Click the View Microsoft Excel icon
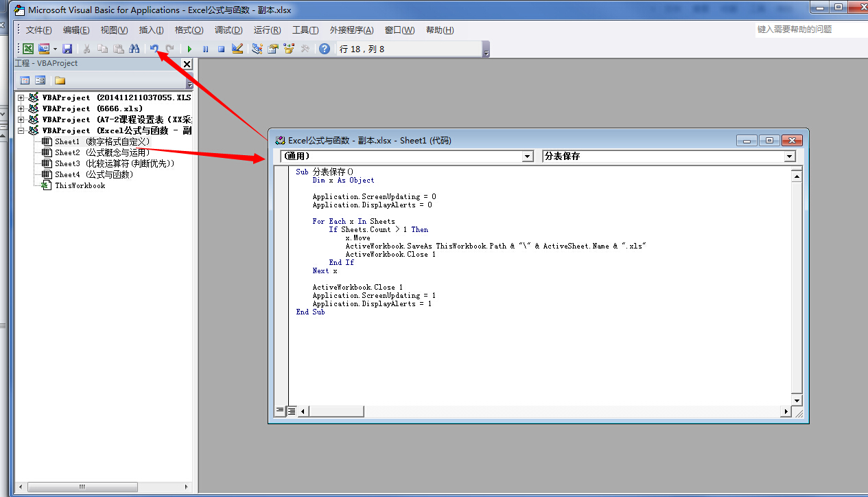The image size is (868, 497). (28, 49)
